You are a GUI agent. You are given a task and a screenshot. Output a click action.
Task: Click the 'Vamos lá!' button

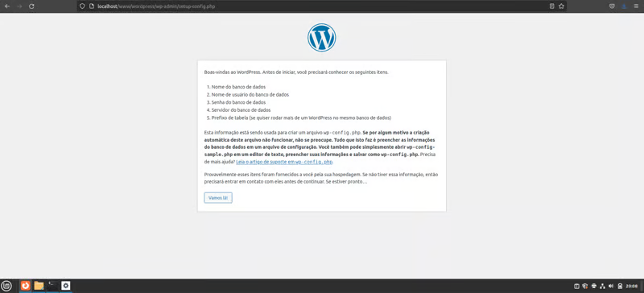(x=218, y=198)
